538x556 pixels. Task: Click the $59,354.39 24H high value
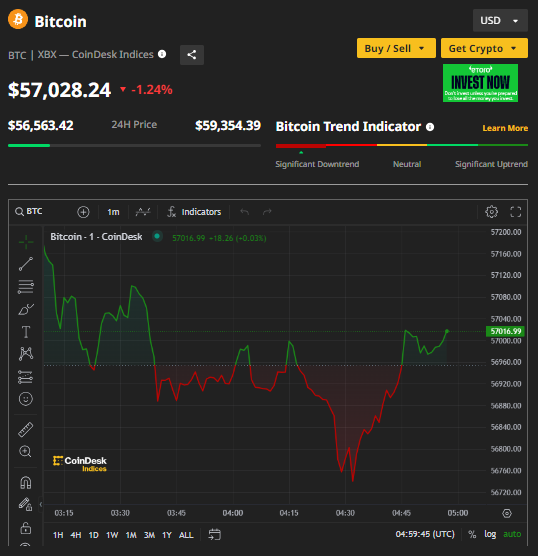tap(228, 126)
